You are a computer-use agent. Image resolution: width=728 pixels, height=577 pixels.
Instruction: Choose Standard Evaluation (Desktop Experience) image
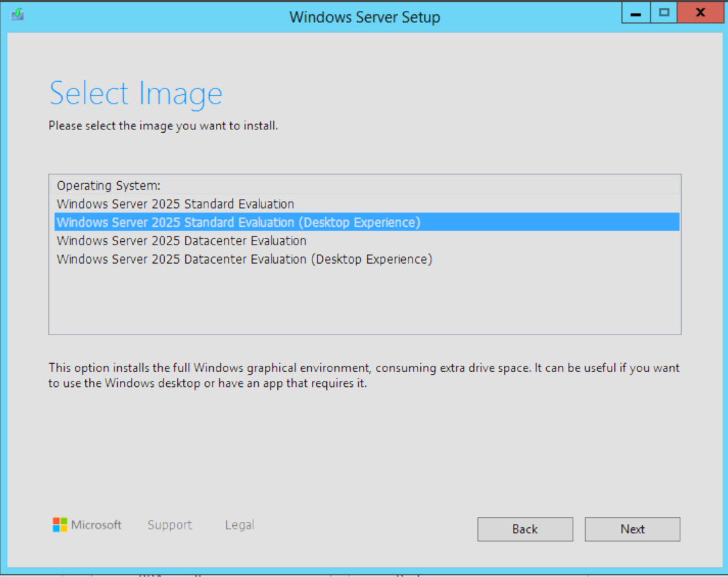(x=238, y=222)
